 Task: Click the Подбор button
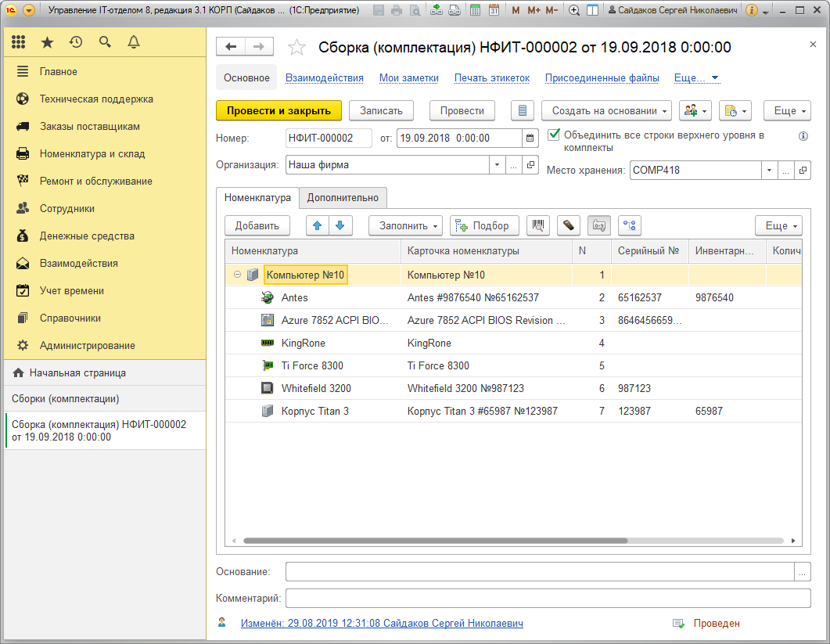point(484,225)
